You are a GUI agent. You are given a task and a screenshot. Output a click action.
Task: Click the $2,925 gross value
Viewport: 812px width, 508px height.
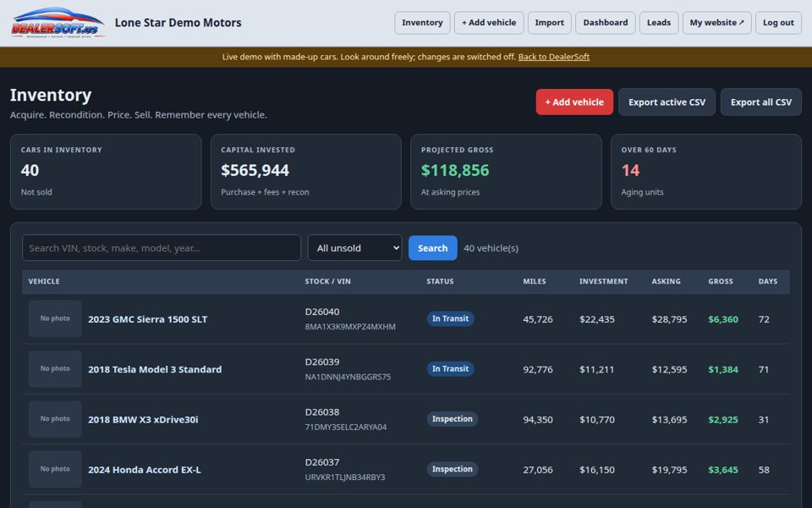click(x=723, y=420)
